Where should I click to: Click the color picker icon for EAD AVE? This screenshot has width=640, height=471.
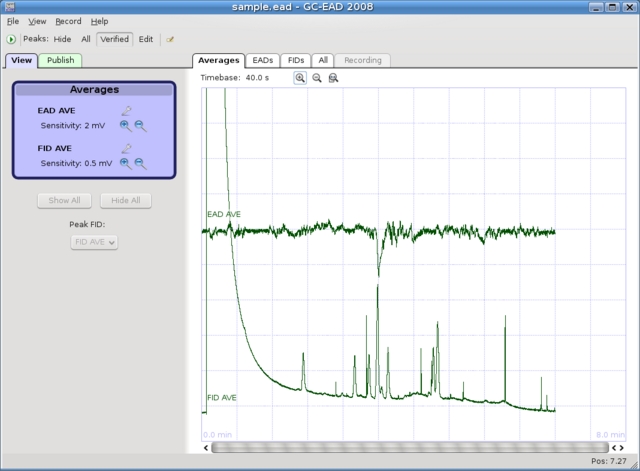click(126, 111)
